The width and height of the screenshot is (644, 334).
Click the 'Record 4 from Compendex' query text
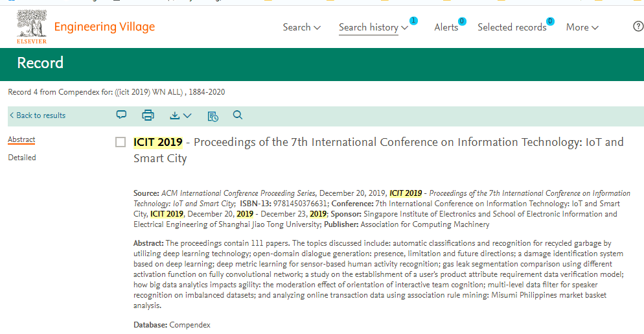point(116,92)
